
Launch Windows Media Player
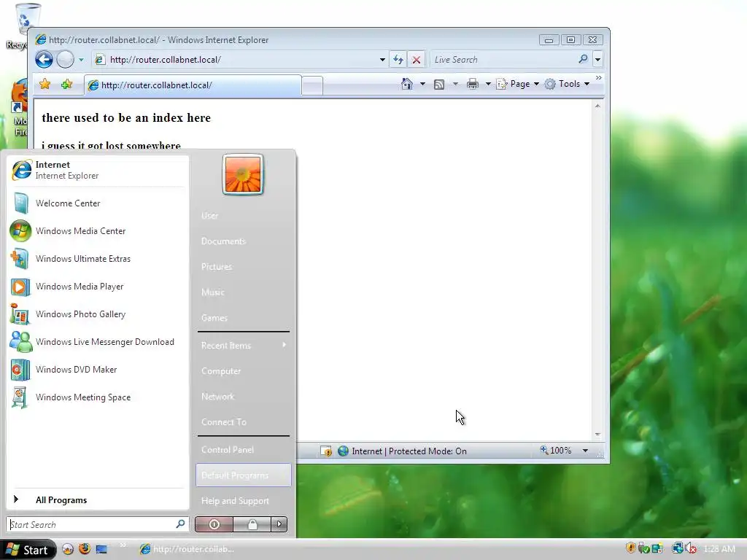pyautogui.click(x=98, y=286)
